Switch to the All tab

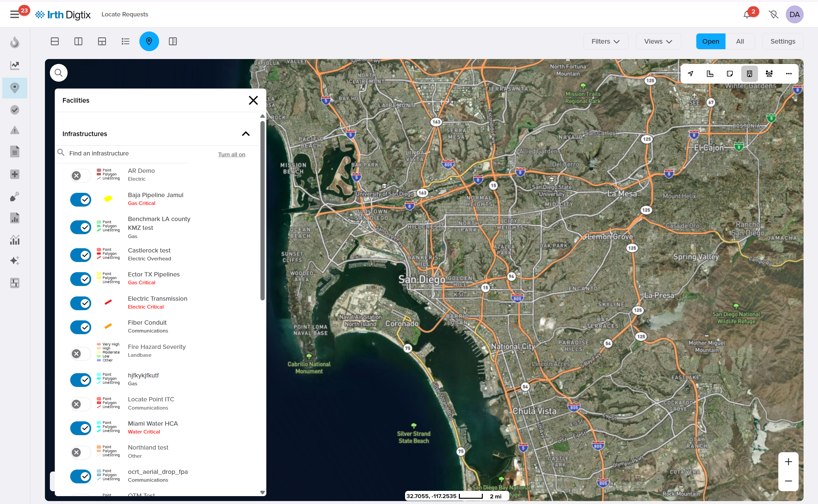[x=740, y=41]
